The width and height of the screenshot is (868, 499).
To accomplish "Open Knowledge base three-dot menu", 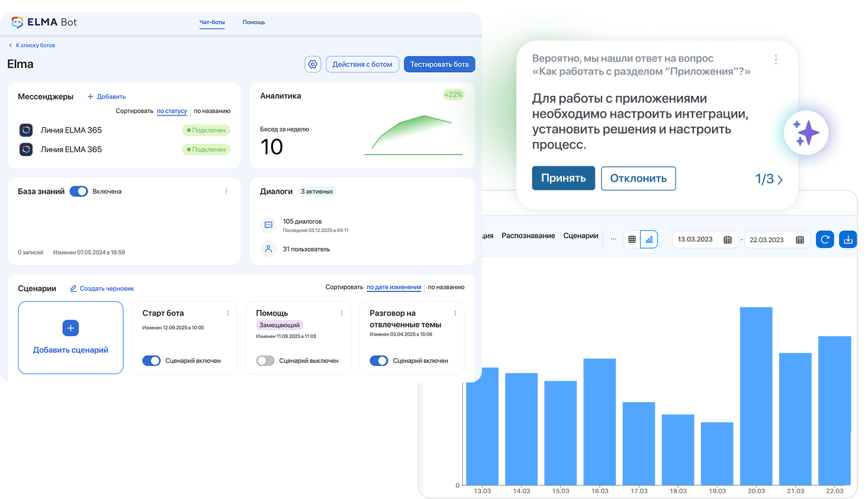I will click(x=226, y=191).
